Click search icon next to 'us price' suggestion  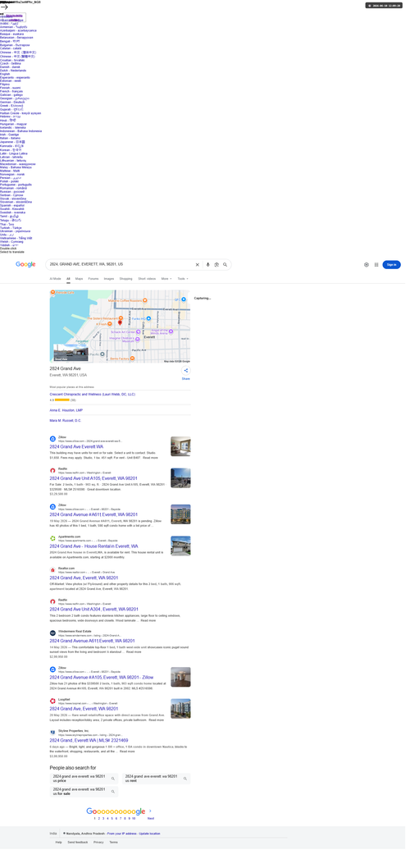(x=113, y=779)
